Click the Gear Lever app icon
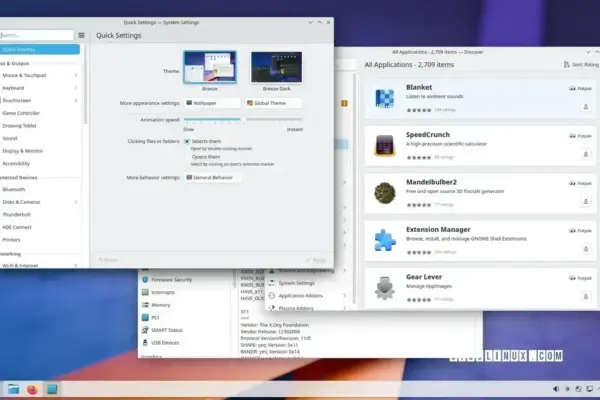The image size is (600, 400). click(x=385, y=288)
